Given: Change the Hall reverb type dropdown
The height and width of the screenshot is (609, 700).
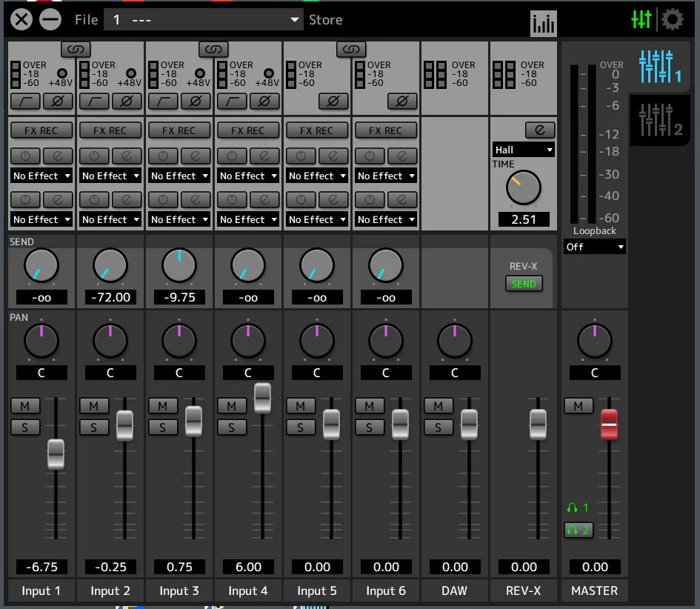Looking at the screenshot, I should pyautogui.click(x=523, y=149).
